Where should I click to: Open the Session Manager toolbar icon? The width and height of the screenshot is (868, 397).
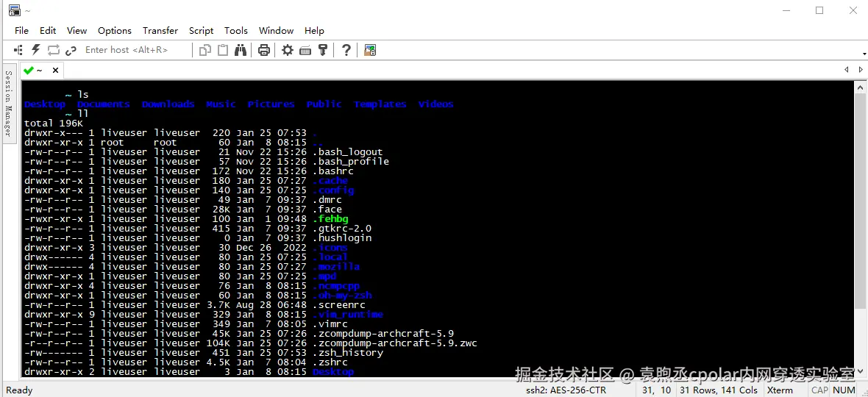click(x=18, y=50)
